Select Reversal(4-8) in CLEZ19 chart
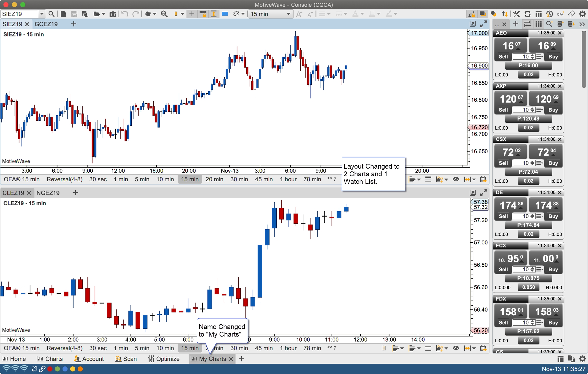This screenshot has height=374, width=588. click(x=65, y=348)
